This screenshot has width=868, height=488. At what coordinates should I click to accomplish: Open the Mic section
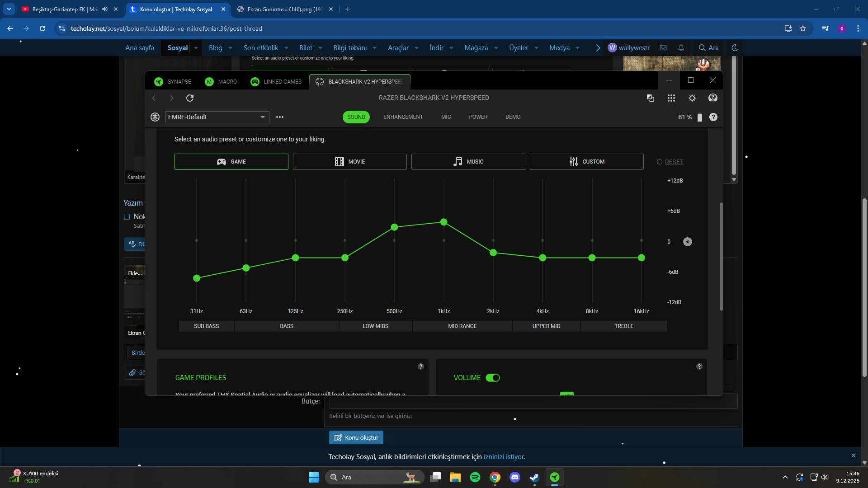(x=446, y=117)
